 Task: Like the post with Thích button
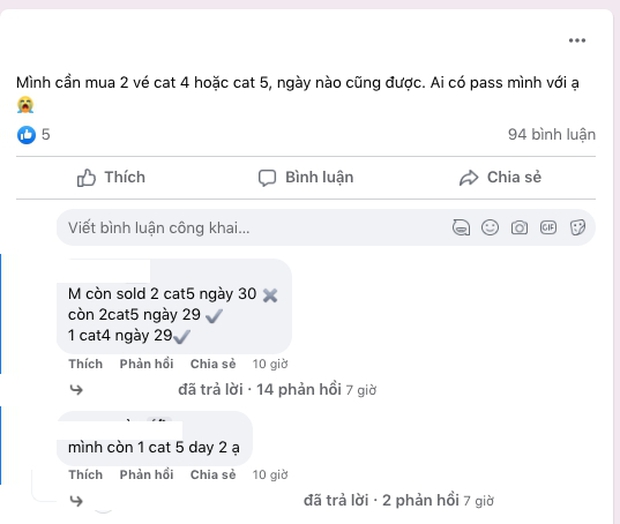[x=111, y=177]
